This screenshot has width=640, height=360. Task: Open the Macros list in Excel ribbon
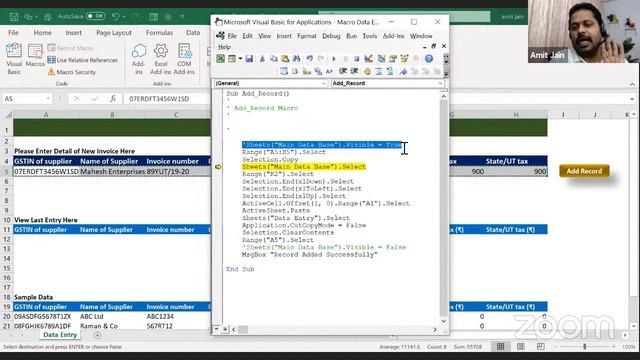tap(35, 56)
